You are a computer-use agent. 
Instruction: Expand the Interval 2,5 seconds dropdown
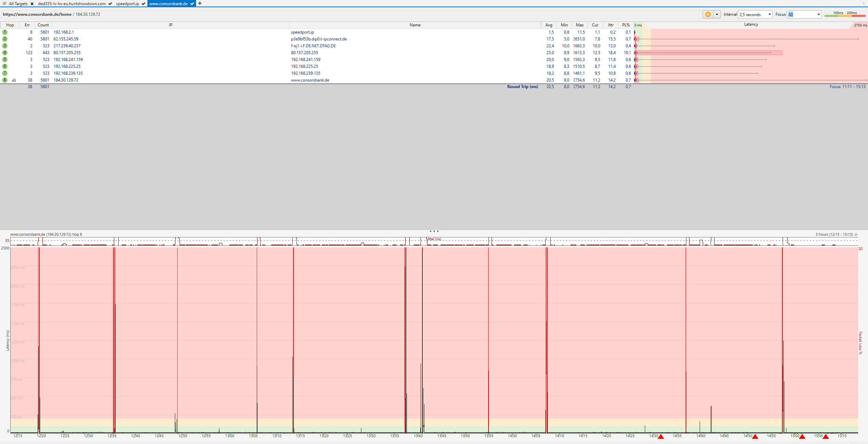[755, 14]
